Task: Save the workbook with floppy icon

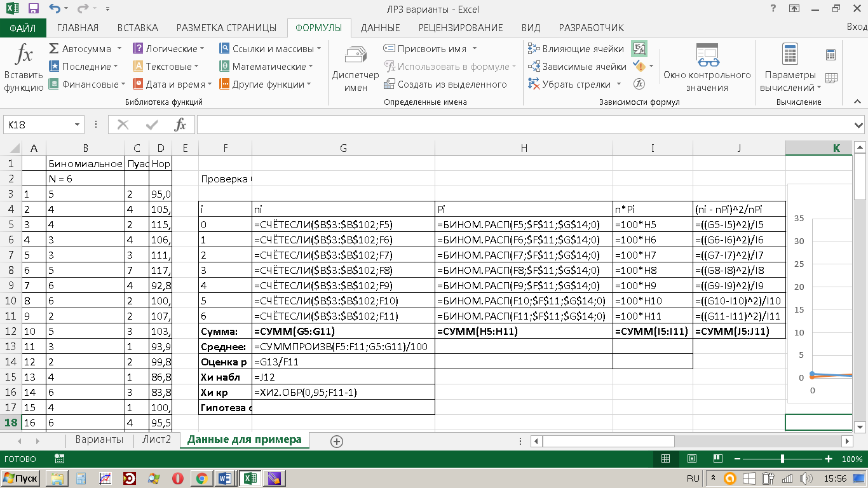Action: pyautogui.click(x=34, y=9)
